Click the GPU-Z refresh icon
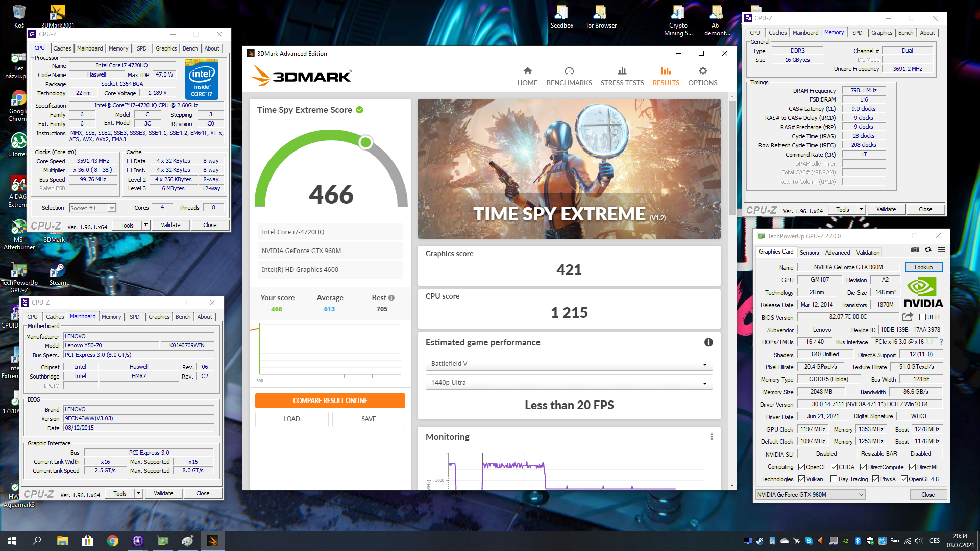Viewport: 980px width, 551px height. 928,249
